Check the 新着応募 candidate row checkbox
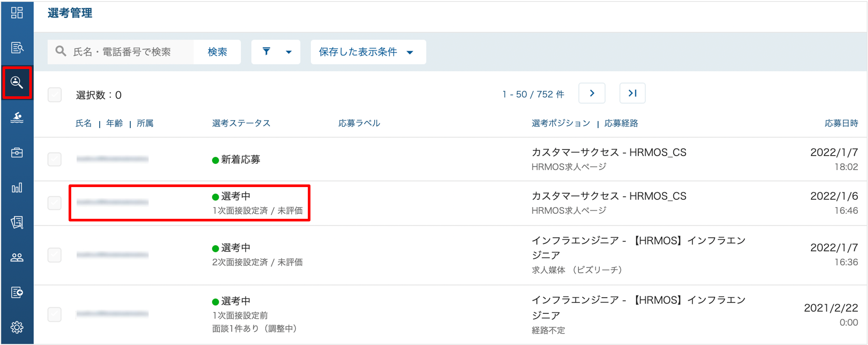868x345 pixels. click(x=54, y=159)
